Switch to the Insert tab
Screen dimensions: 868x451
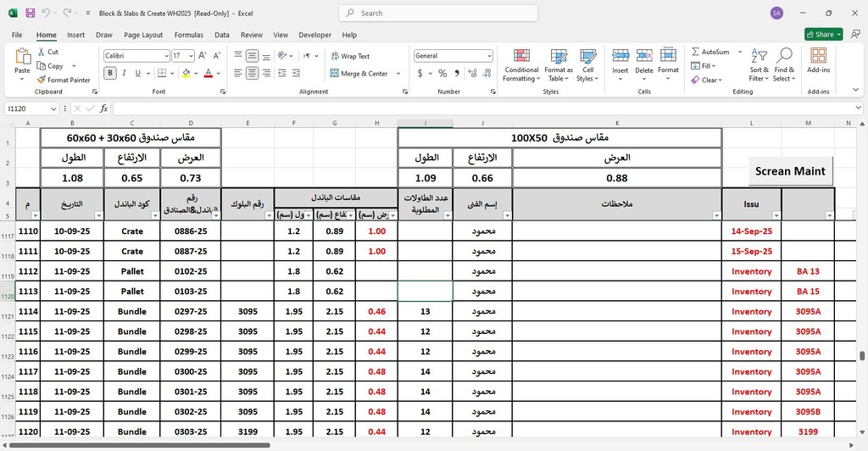click(75, 35)
